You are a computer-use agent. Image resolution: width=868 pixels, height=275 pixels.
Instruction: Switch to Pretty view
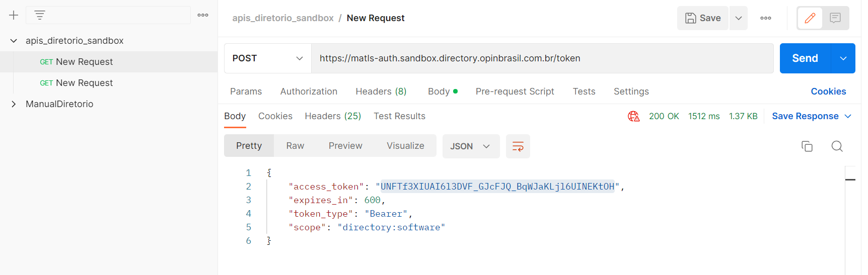click(249, 146)
